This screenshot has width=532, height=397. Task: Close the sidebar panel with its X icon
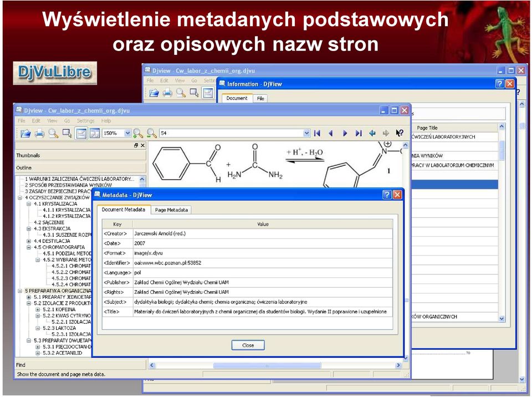(x=143, y=145)
